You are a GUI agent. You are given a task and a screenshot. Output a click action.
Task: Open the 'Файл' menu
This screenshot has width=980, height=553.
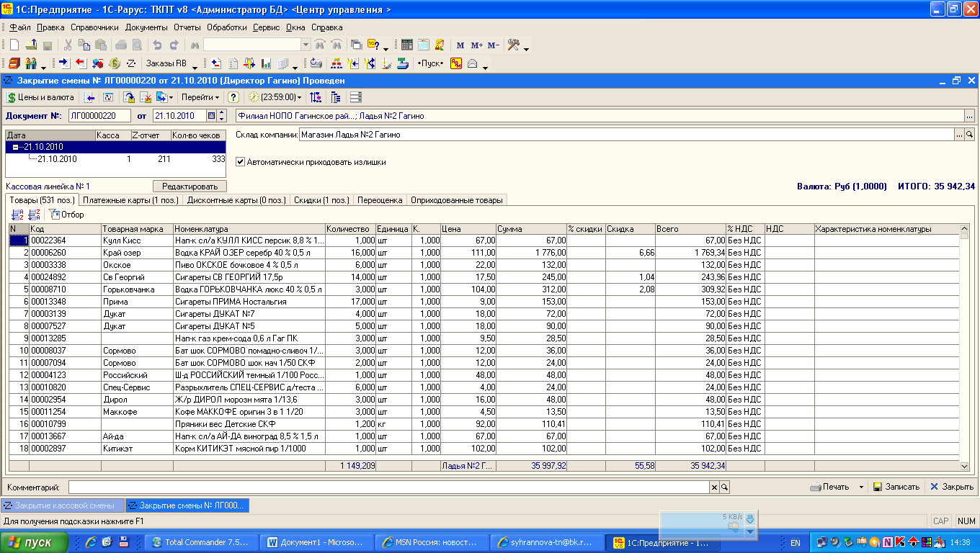click(x=20, y=27)
